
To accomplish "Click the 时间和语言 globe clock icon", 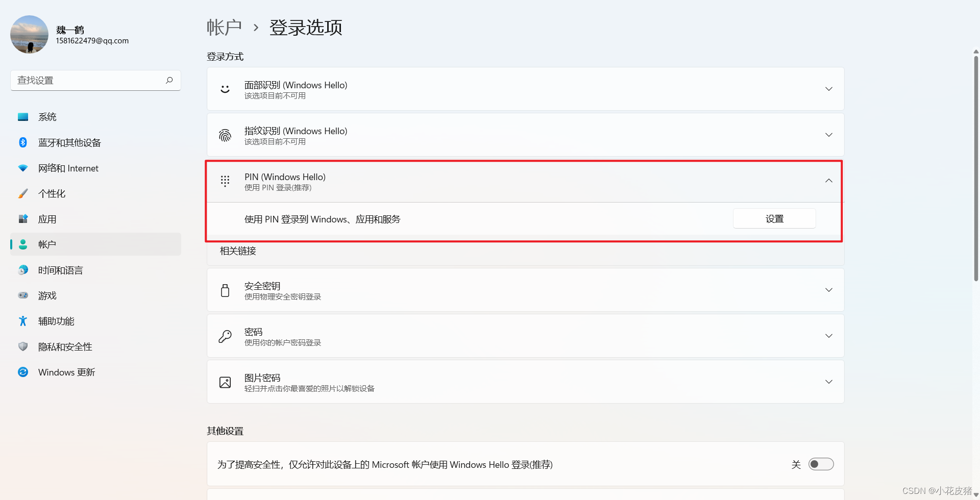I will point(23,270).
